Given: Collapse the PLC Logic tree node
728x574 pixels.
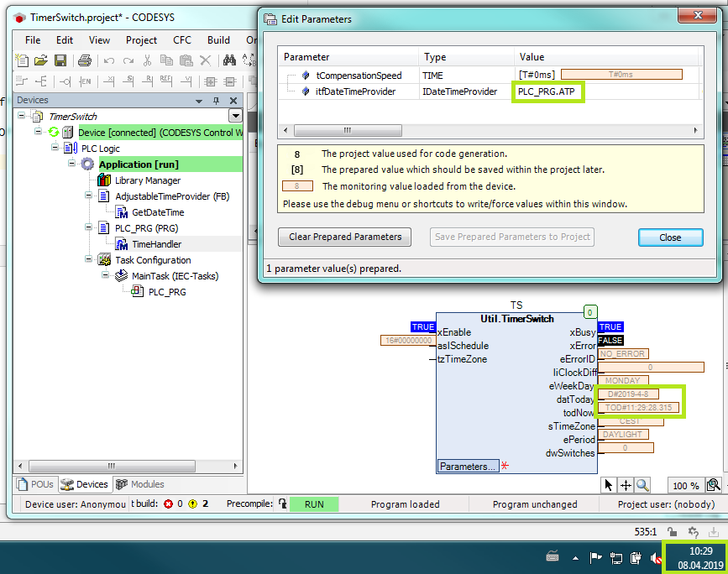Looking at the screenshot, I should [55, 149].
